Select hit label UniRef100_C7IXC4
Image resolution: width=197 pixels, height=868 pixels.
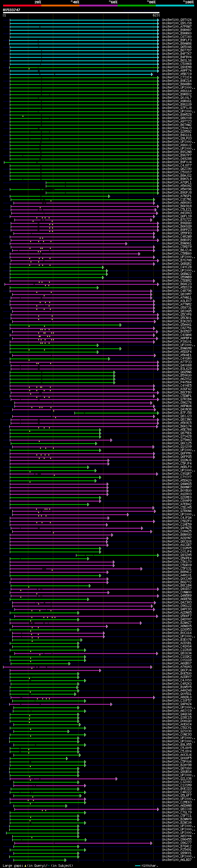coord(177,78)
